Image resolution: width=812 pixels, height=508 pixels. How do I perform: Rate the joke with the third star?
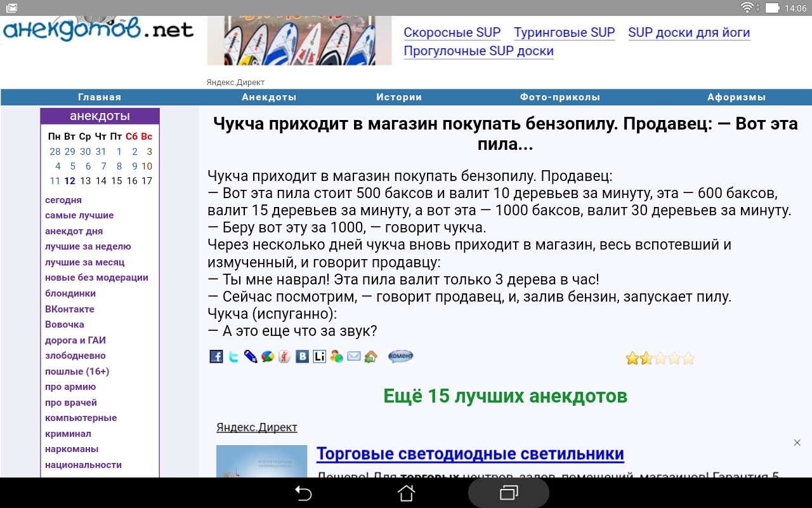[660, 358]
